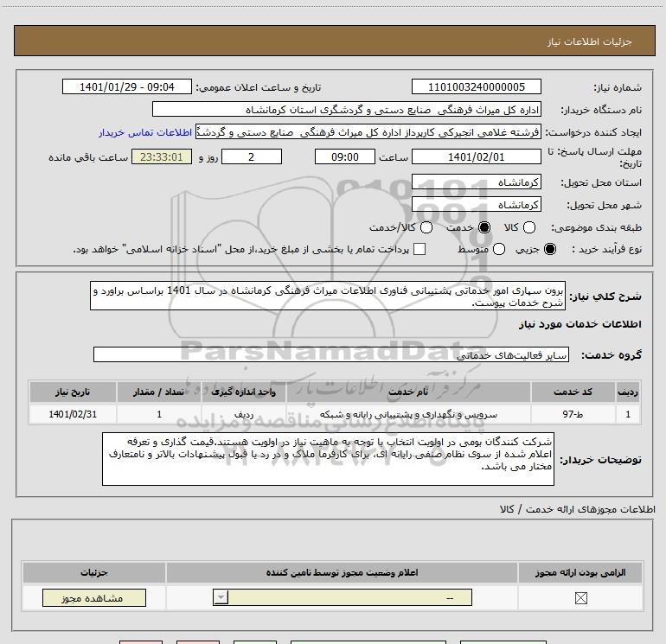Click the service name سرویس و نگهداری و پشتیبانی رایانه
The width and height of the screenshot is (666, 644).
[x=408, y=414]
